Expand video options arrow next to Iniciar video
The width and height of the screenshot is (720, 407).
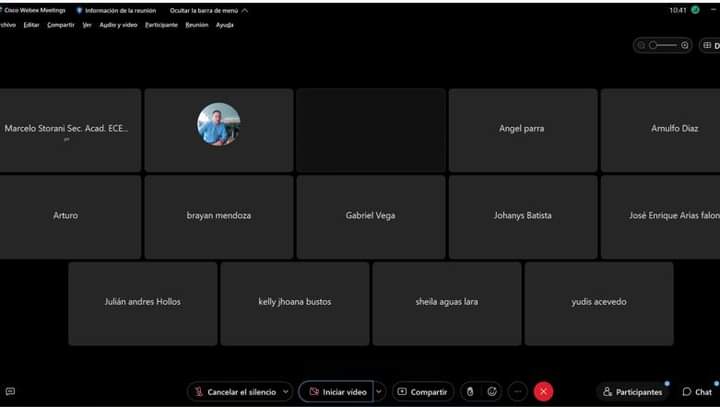[379, 392]
